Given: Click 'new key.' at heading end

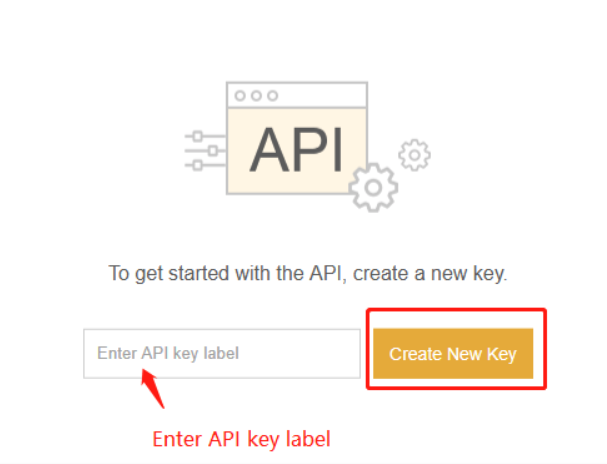Looking at the screenshot, I should (x=469, y=274).
